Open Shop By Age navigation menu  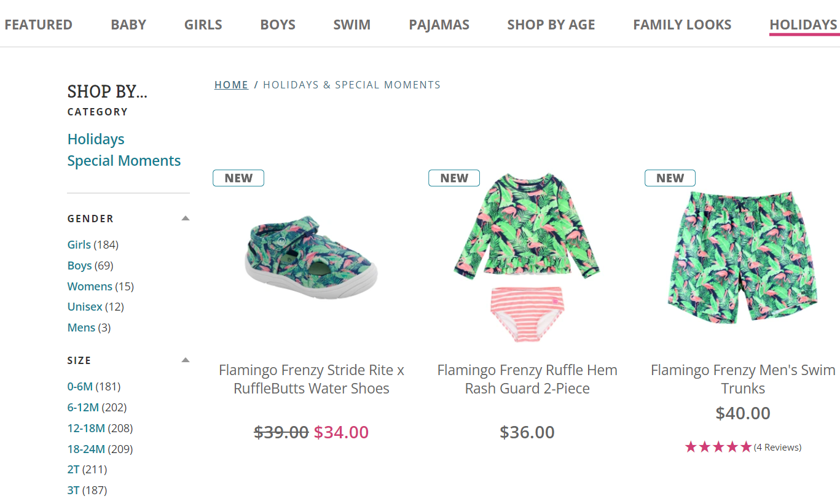pyautogui.click(x=551, y=25)
